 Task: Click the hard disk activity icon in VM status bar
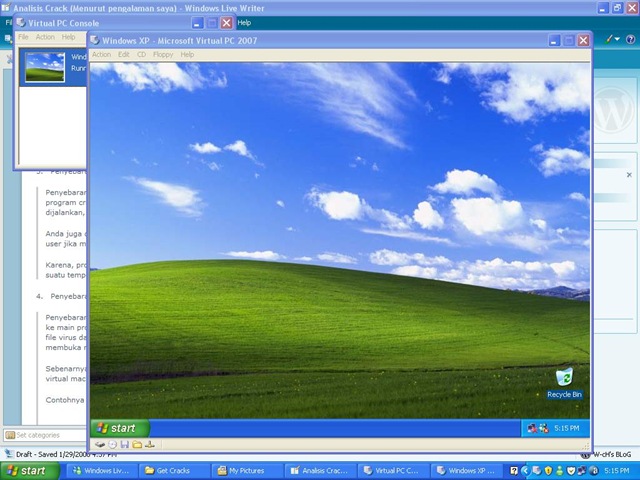[x=100, y=444]
